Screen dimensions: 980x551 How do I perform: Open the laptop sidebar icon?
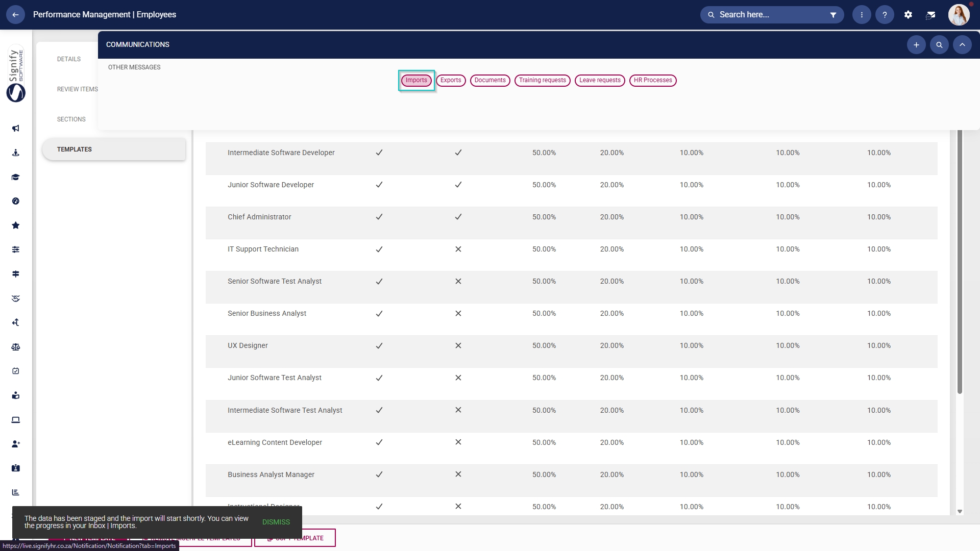16,420
